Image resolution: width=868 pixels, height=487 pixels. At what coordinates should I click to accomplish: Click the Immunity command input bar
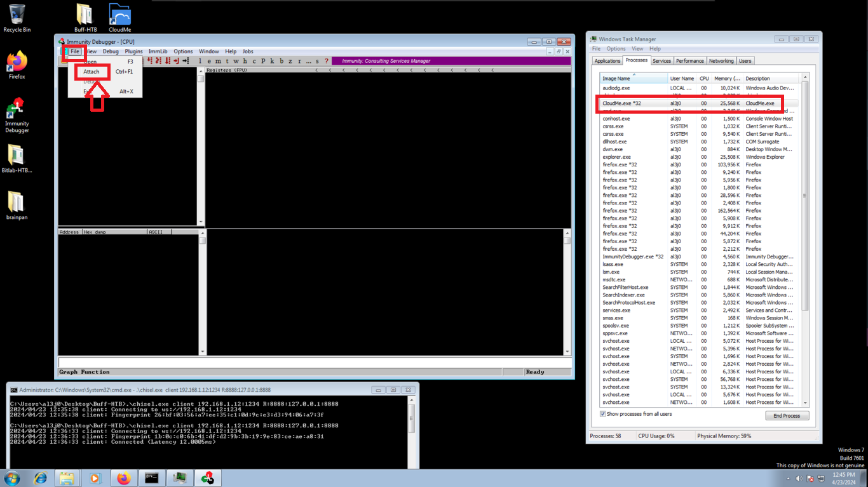point(314,363)
